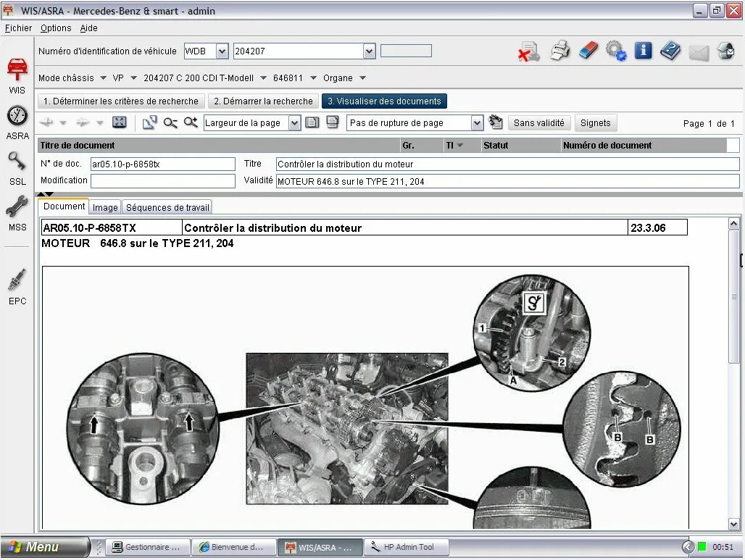Click the hand with document icon
Screen dimensions: 745x560
point(496,122)
